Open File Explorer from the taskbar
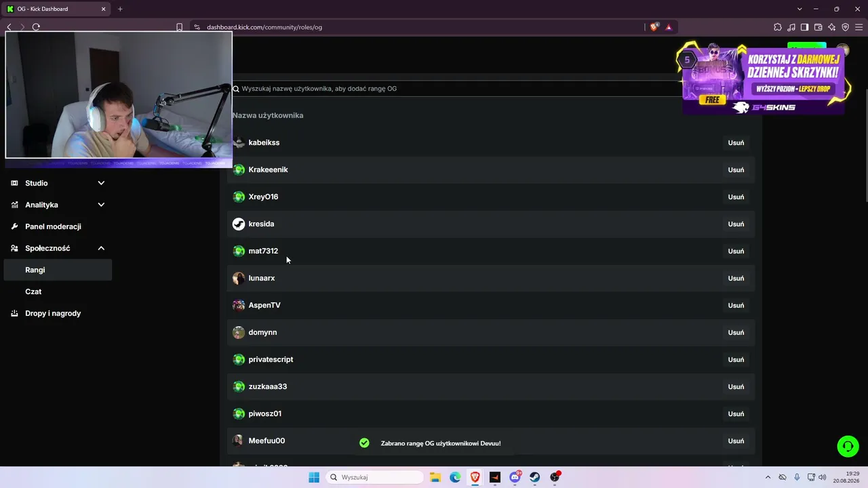This screenshot has height=488, width=868. pos(435,477)
